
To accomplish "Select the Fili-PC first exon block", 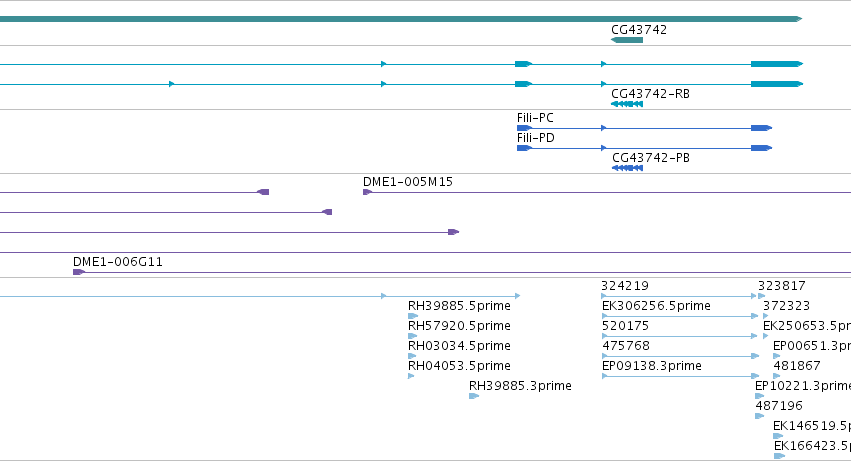I will coord(524,128).
